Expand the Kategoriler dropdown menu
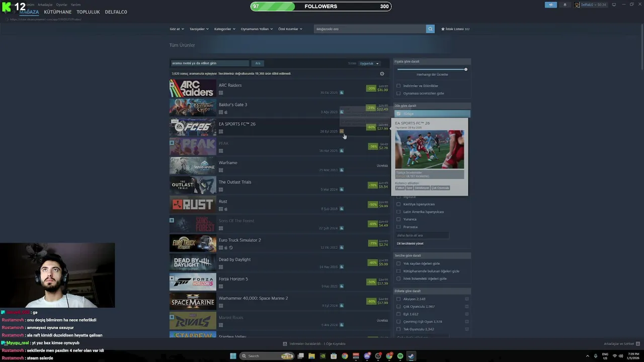The width and height of the screenshot is (644, 362). (224, 29)
